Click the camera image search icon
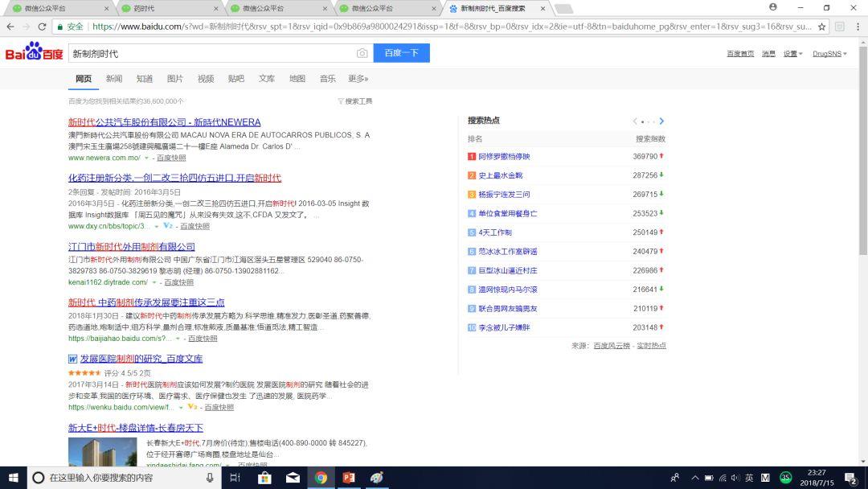 [362, 53]
